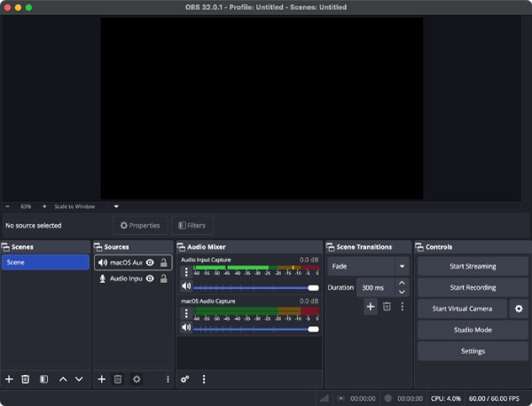Screen dimensions: 532x406
Task: Decrease duration with down stepper arrow
Action: tap(402, 292)
